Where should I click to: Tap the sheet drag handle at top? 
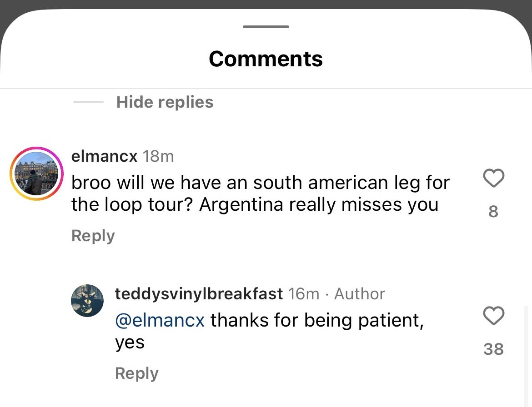(266, 27)
